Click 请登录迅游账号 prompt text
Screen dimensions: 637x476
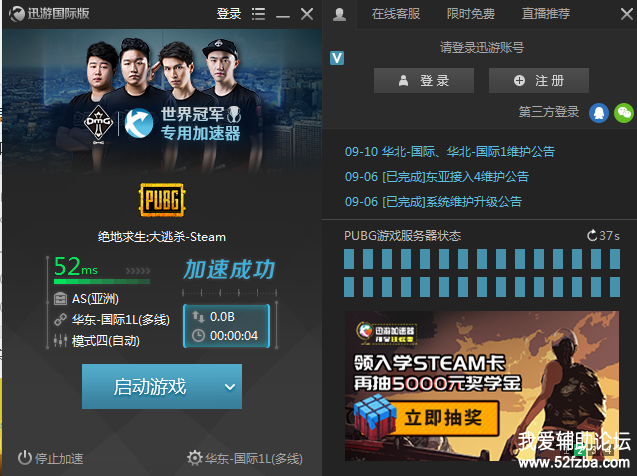[482, 48]
